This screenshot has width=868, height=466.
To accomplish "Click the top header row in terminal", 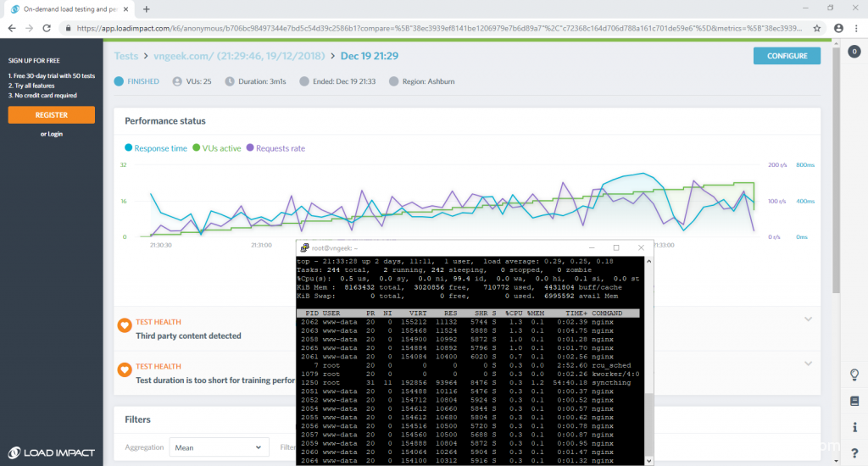I will coord(468,313).
